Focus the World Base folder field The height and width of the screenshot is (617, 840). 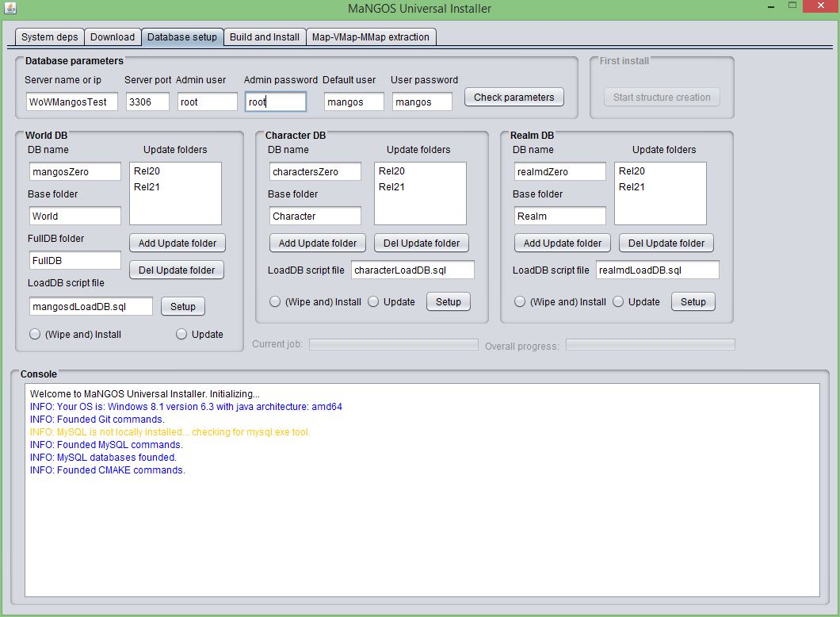(x=75, y=216)
